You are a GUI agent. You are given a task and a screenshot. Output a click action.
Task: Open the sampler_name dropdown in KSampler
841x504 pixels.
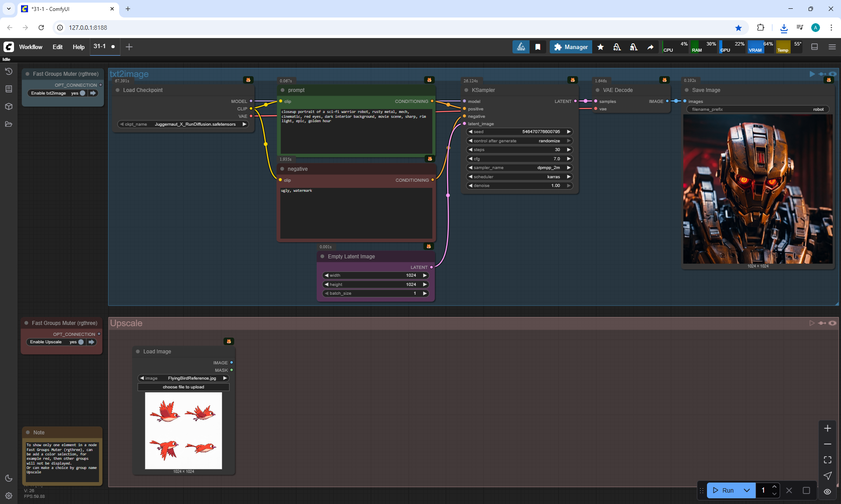tap(519, 168)
